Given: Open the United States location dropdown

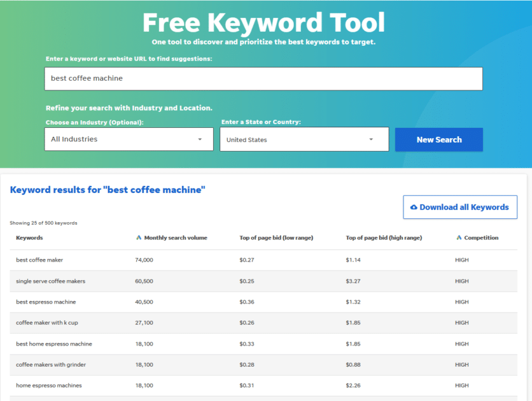Looking at the screenshot, I should 304,139.
